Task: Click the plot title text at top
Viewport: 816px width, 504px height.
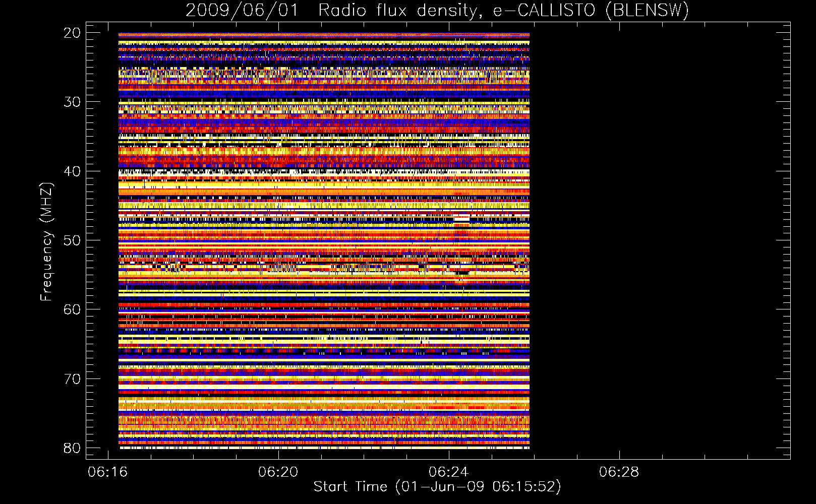Action: pos(437,11)
